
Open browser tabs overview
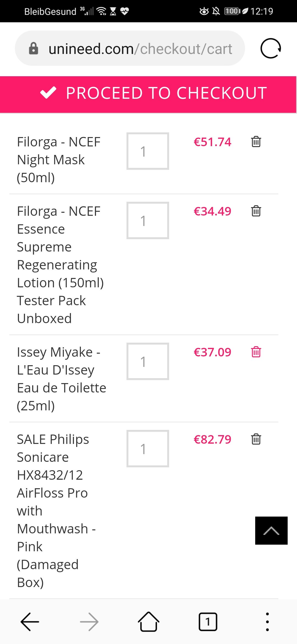[x=208, y=622]
